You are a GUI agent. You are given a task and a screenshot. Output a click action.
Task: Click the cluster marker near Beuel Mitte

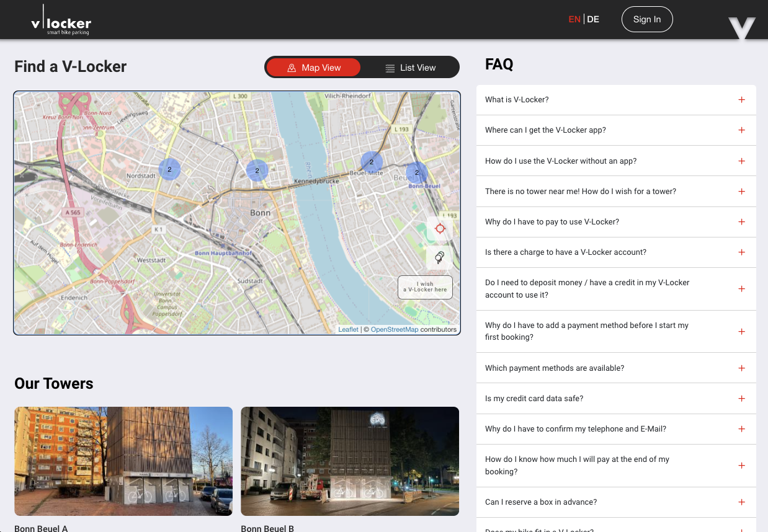[371, 162]
